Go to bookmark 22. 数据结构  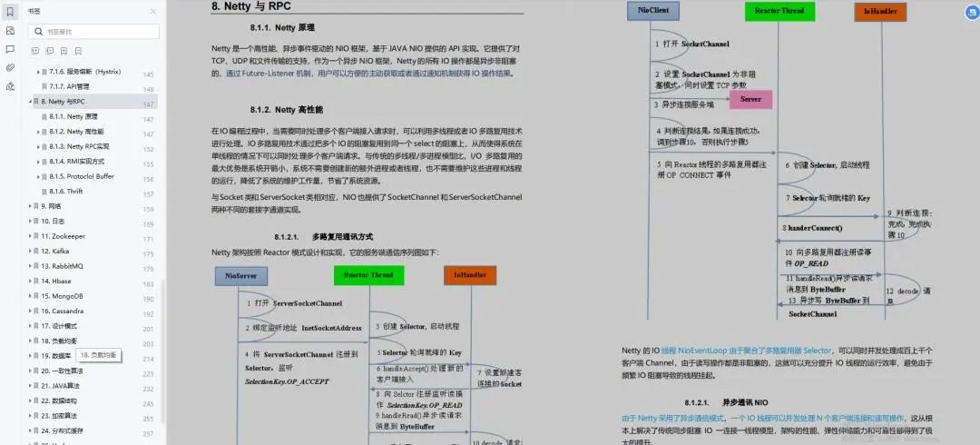point(59,400)
